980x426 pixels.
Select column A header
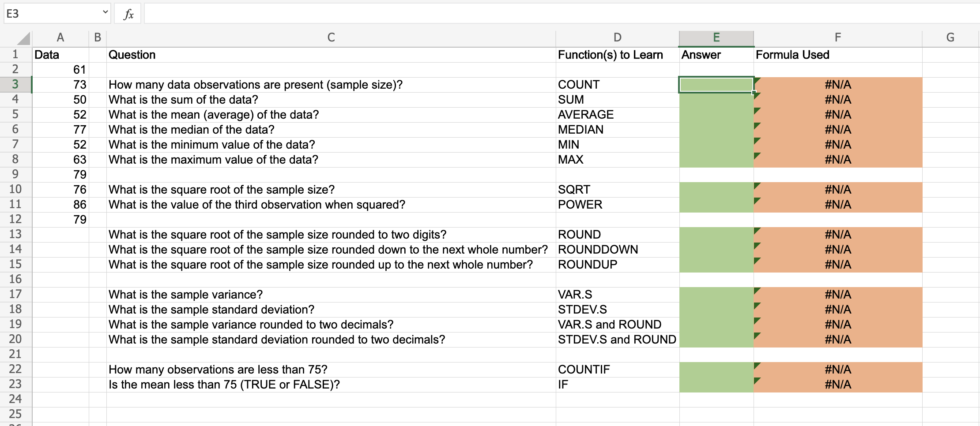60,38
